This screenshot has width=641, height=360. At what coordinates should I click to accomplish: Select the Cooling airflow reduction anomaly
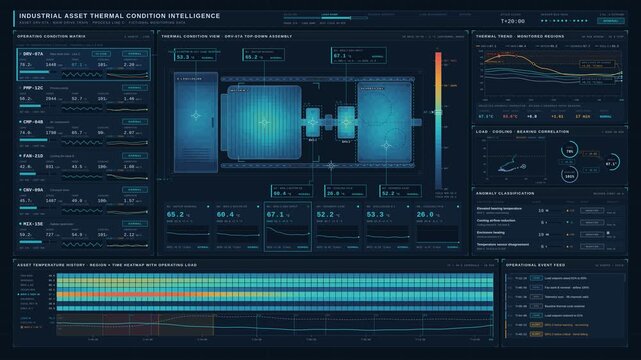point(549,222)
